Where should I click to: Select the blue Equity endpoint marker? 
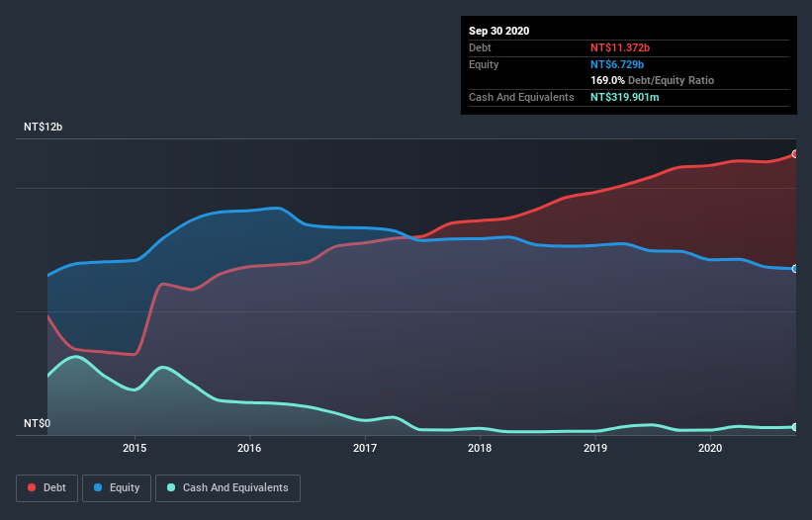(x=795, y=269)
